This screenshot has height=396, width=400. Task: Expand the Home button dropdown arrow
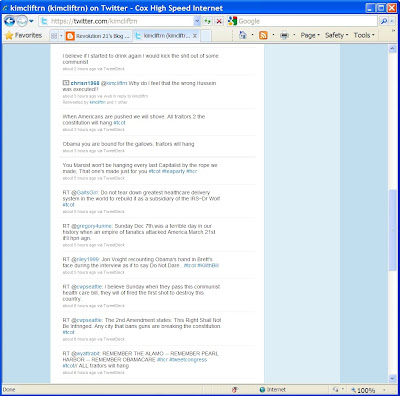252,35
